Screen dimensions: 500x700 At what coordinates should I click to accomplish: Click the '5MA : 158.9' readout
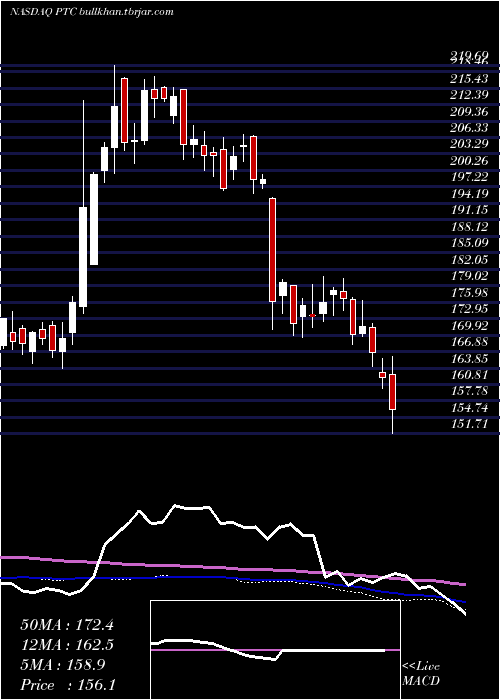63,665
